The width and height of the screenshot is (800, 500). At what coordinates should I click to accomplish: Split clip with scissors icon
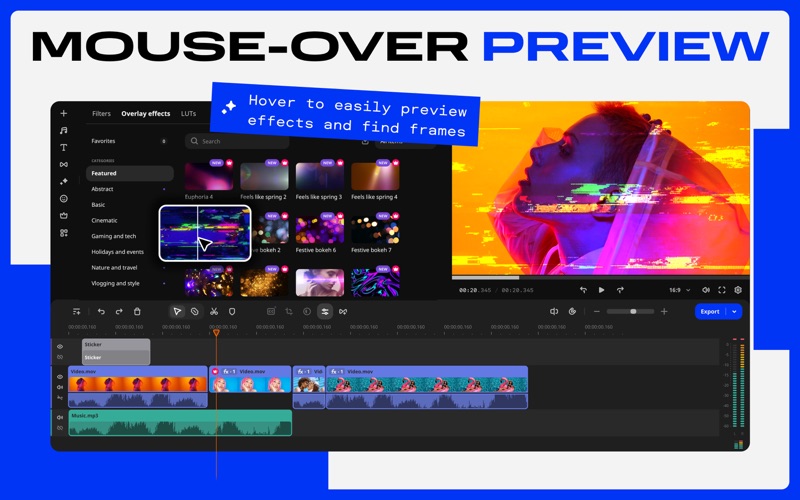pyautogui.click(x=214, y=311)
